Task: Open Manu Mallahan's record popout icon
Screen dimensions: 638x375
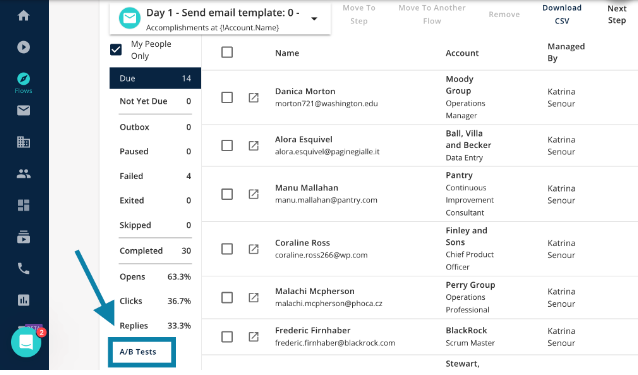Action: pyautogui.click(x=253, y=194)
